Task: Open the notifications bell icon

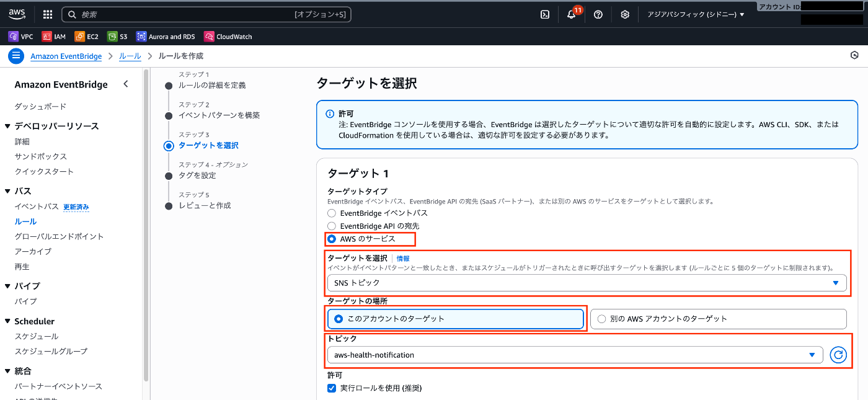Action: pos(572,14)
